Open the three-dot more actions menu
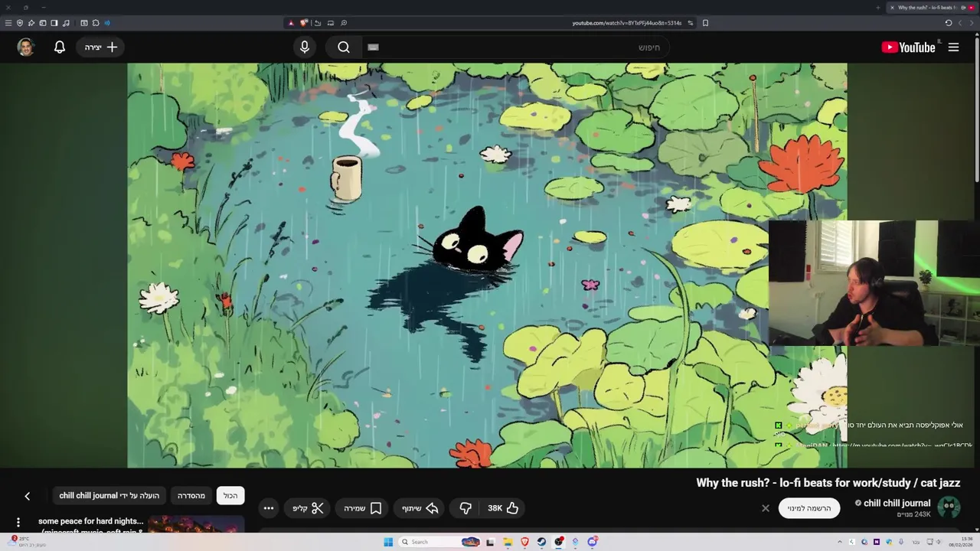 point(269,508)
